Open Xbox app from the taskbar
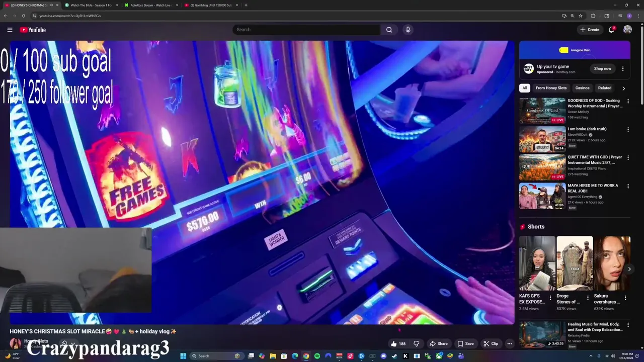Image resolution: width=644 pixels, height=362 pixels. (439, 356)
